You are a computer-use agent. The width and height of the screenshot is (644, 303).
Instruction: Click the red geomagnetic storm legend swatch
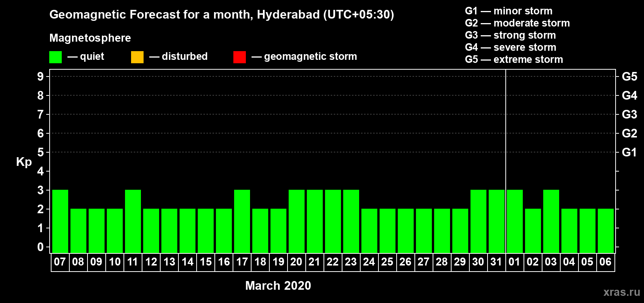[x=239, y=57]
